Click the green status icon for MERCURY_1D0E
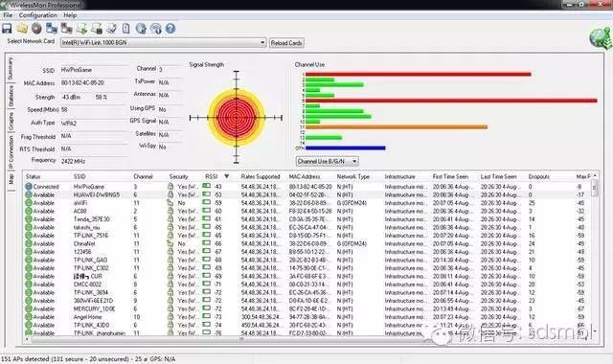The width and height of the screenshot is (613, 364). pyautogui.click(x=29, y=308)
